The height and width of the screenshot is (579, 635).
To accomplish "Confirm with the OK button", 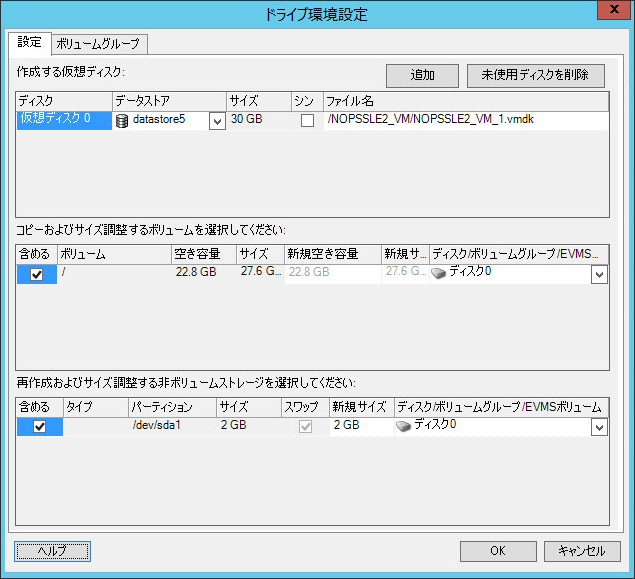I will pyautogui.click(x=497, y=551).
